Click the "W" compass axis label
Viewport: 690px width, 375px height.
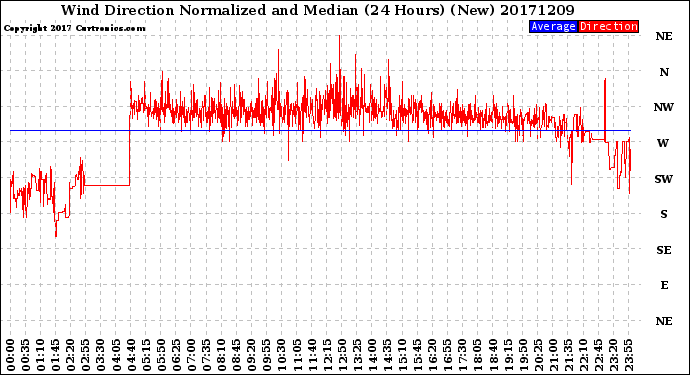pyautogui.click(x=663, y=143)
